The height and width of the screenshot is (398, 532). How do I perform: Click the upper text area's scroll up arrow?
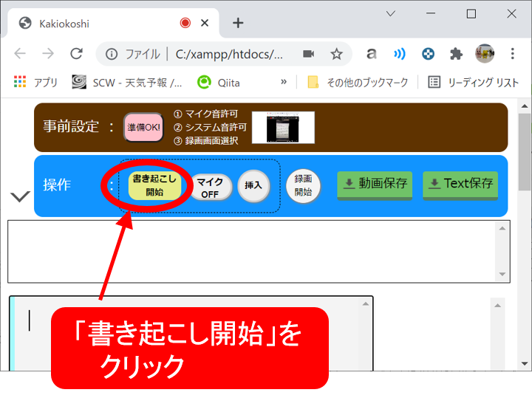(x=502, y=228)
